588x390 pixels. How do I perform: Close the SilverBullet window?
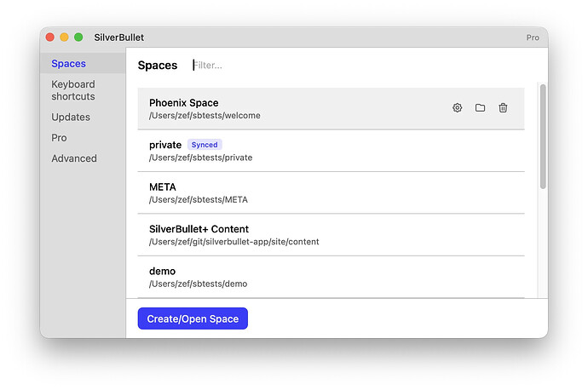click(50, 37)
